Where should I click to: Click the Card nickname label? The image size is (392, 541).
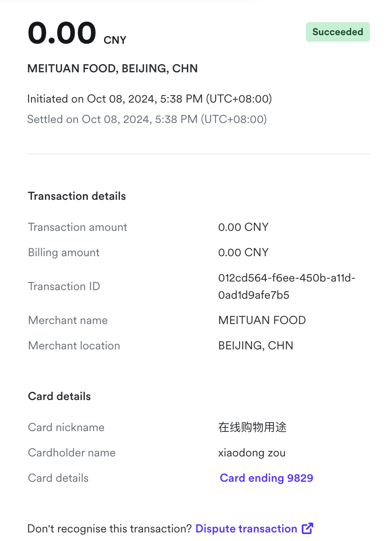pos(66,427)
